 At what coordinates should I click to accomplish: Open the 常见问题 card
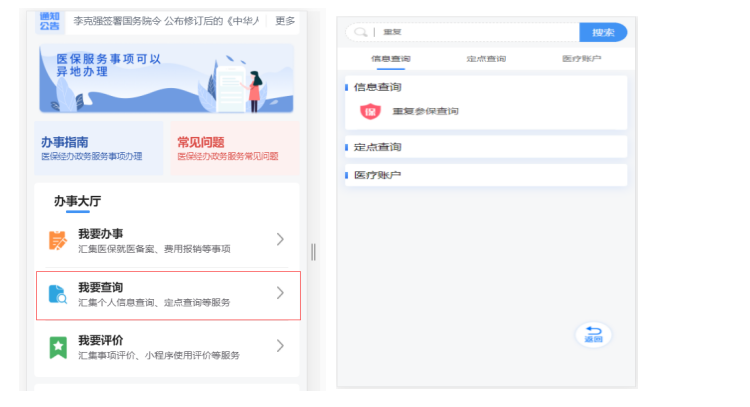coord(233,149)
